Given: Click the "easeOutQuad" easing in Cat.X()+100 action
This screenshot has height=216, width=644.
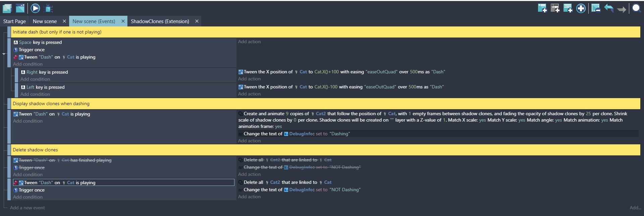Looking at the screenshot, I should 381,72.
